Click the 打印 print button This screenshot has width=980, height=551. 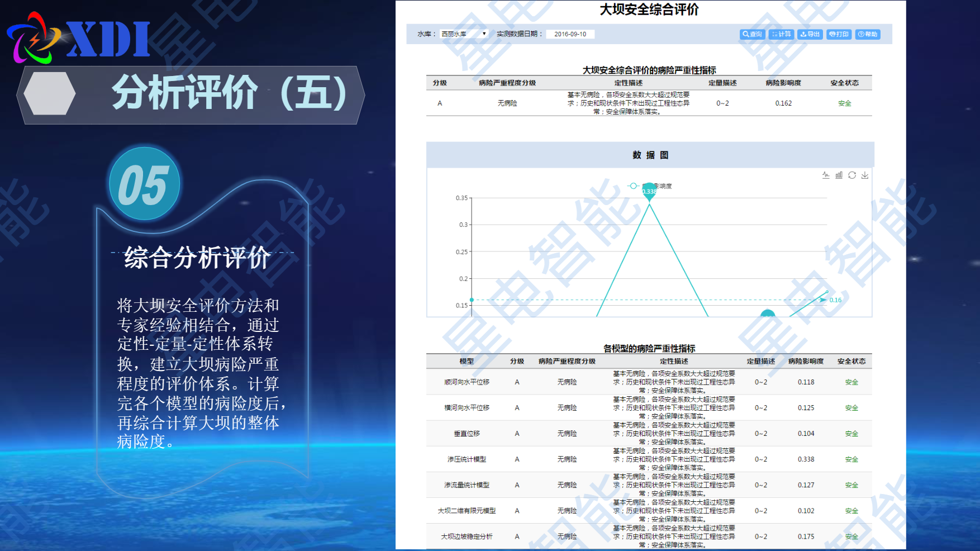click(839, 34)
